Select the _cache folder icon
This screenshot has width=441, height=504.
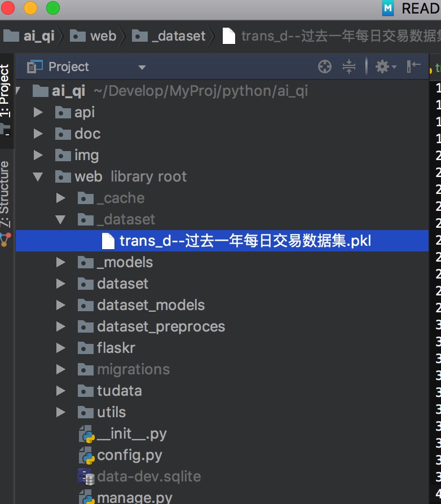coord(86,198)
